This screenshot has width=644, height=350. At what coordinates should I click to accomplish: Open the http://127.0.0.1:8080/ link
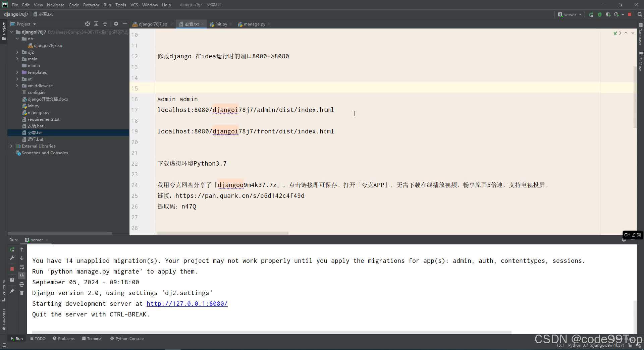(x=187, y=304)
